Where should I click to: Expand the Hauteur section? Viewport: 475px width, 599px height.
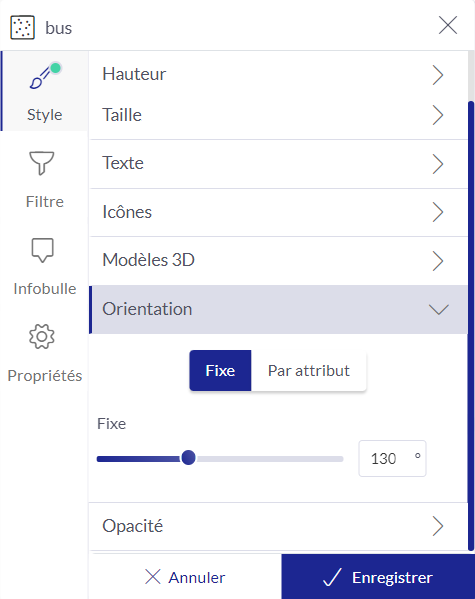pyautogui.click(x=279, y=74)
